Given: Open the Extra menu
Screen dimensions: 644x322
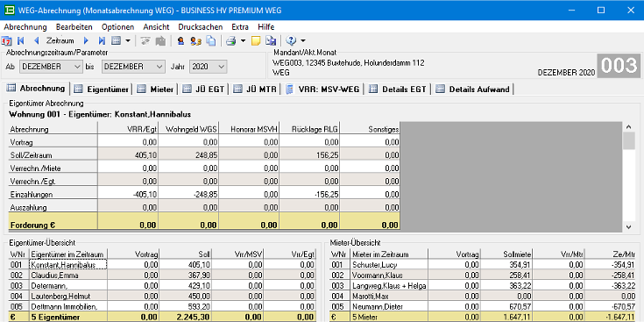Looking at the screenshot, I should pos(240,27).
